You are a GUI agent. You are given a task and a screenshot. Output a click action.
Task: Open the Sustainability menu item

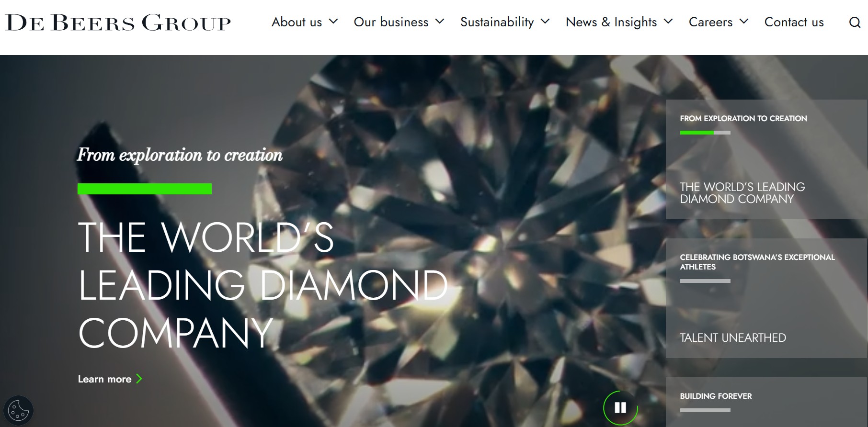click(497, 22)
